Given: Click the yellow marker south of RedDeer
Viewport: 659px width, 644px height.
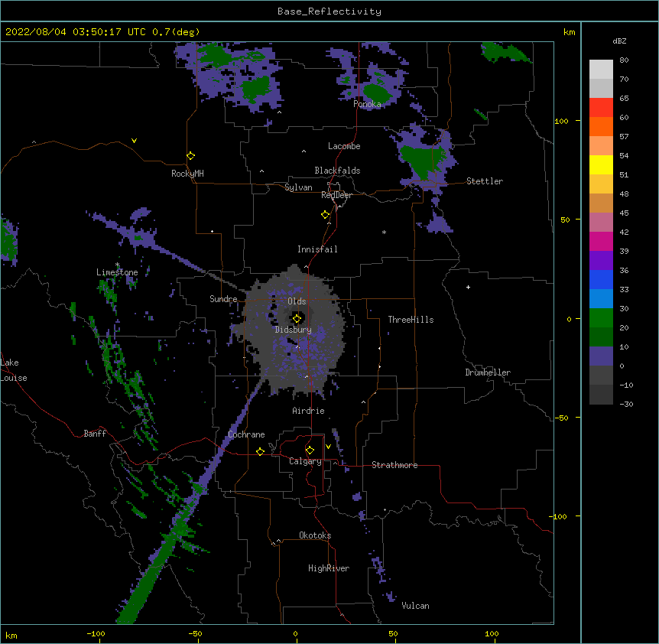Looking at the screenshot, I should 325,215.
